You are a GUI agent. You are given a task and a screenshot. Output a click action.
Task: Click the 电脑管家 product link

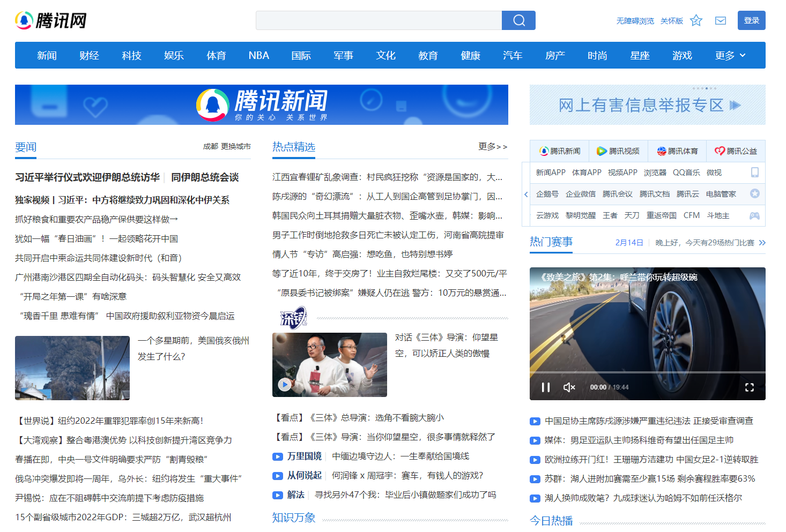click(721, 194)
